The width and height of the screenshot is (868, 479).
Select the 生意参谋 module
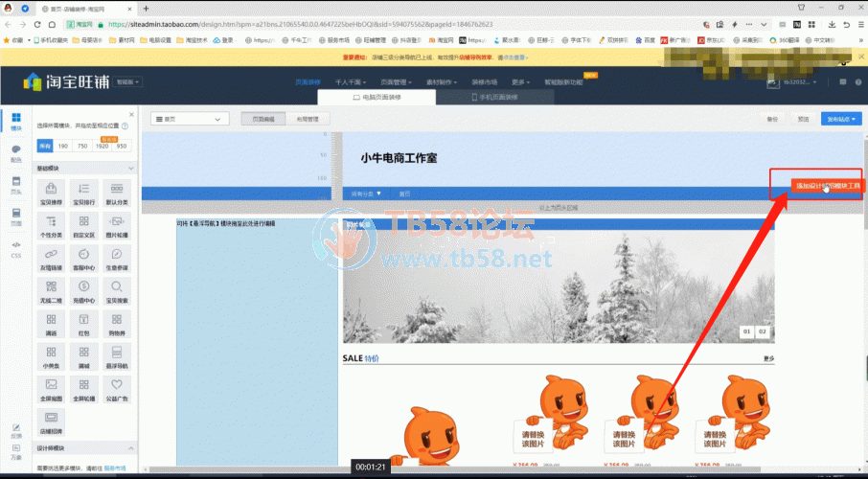pyautogui.click(x=117, y=259)
